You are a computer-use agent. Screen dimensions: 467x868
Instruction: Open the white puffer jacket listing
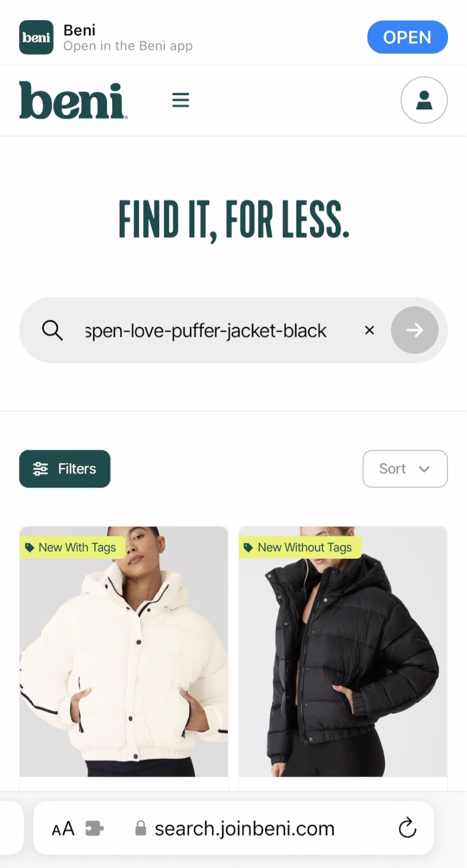[x=124, y=651]
